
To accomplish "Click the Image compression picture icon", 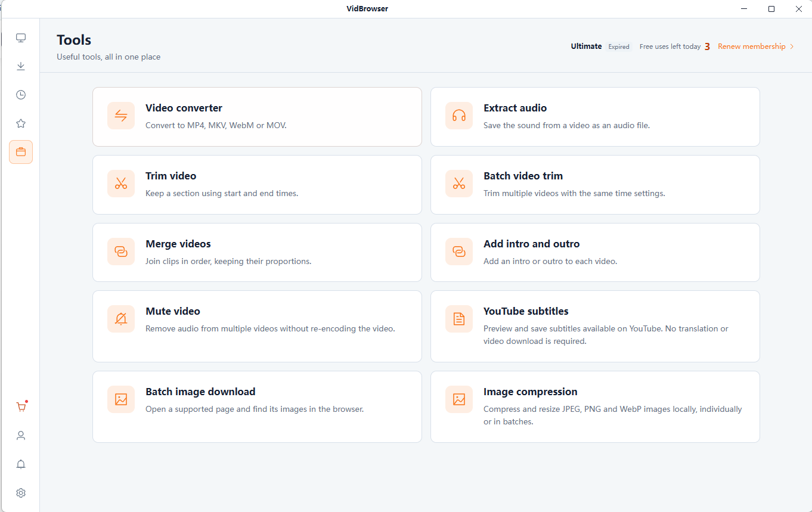I will click(x=459, y=399).
